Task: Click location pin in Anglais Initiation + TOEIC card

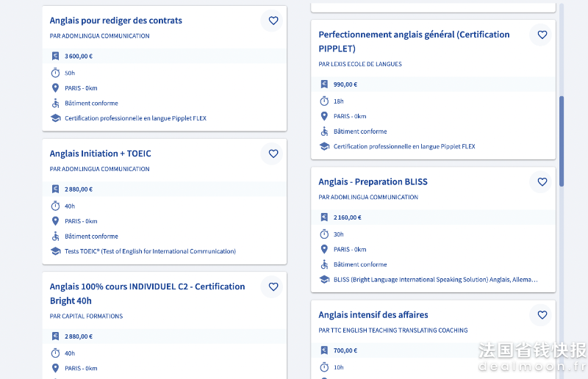Action: [x=56, y=221]
